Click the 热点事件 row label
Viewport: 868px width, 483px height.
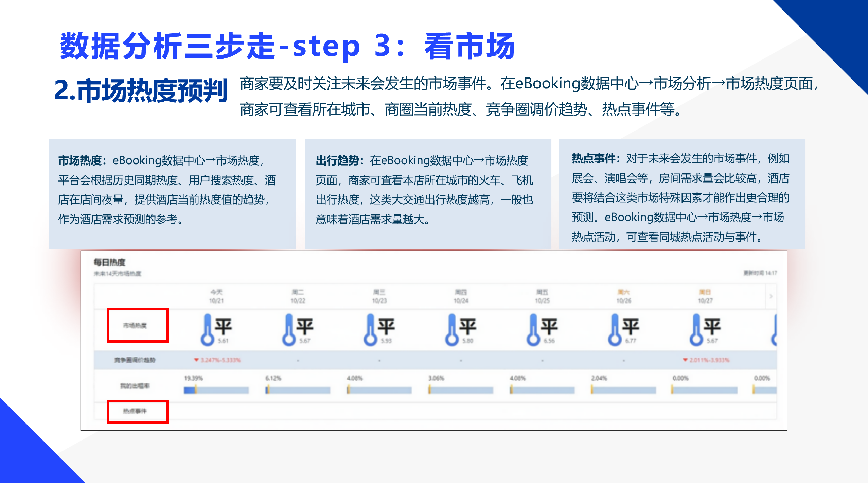(135, 411)
